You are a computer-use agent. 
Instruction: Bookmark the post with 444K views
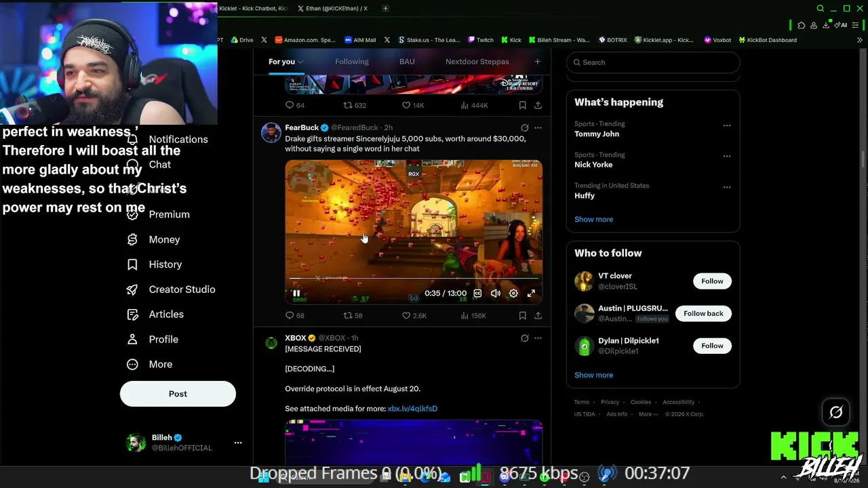pyautogui.click(x=522, y=106)
